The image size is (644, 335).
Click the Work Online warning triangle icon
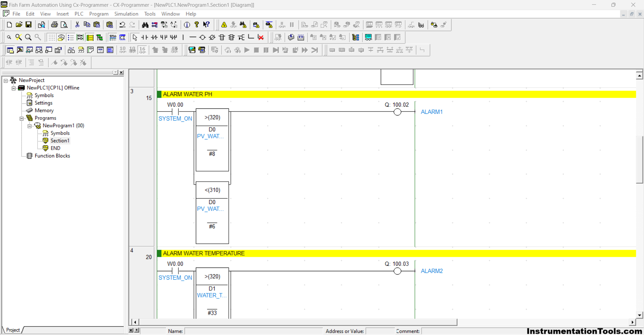(x=224, y=25)
